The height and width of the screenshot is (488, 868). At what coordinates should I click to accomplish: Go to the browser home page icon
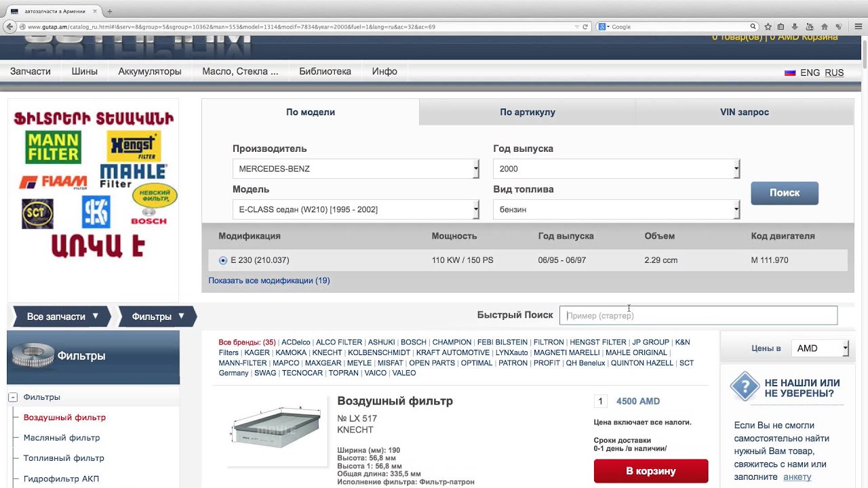pyautogui.click(x=825, y=26)
